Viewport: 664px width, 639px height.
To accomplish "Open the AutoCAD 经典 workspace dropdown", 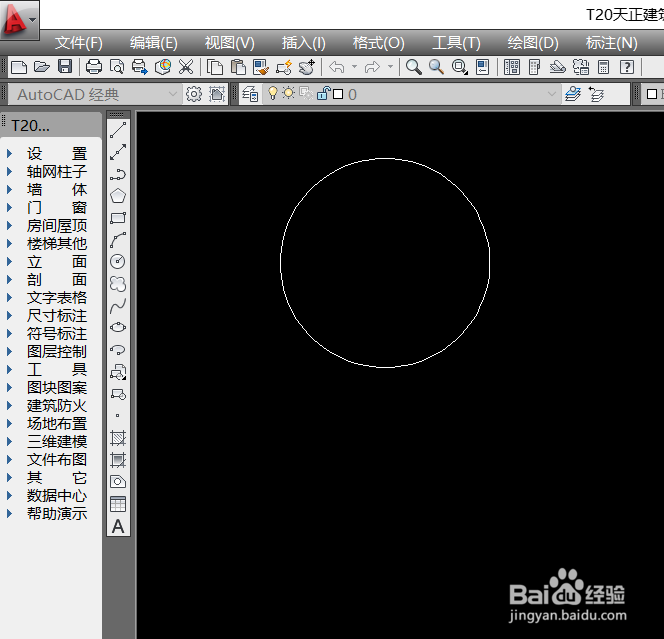I will (x=172, y=94).
